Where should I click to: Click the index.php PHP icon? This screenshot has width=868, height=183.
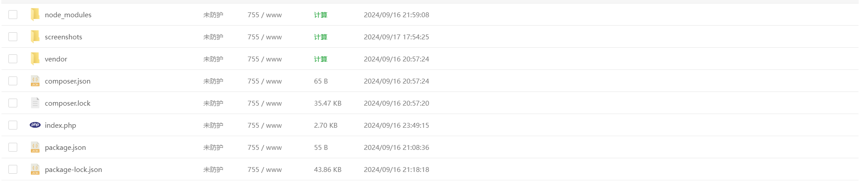pyautogui.click(x=35, y=125)
